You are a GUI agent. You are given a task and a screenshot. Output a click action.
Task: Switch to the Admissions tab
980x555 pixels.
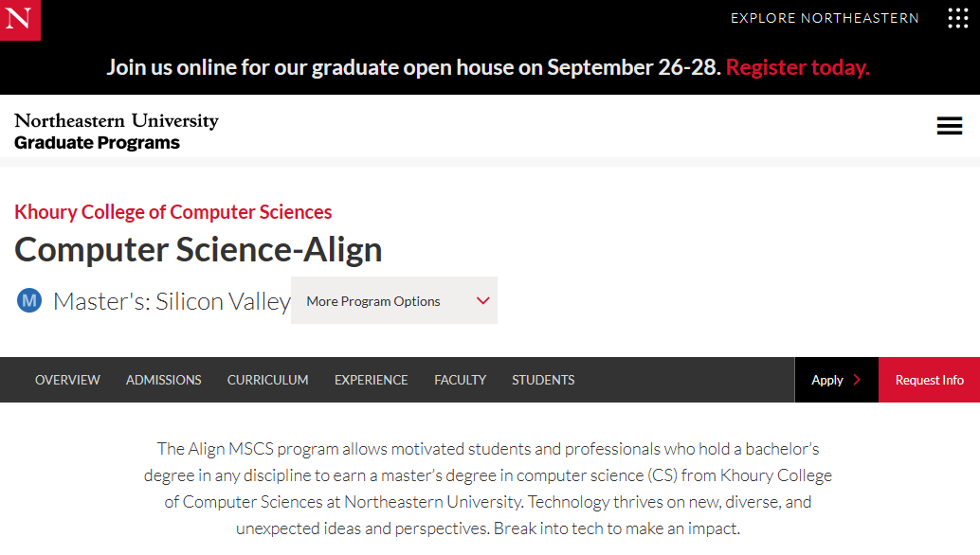coord(164,380)
